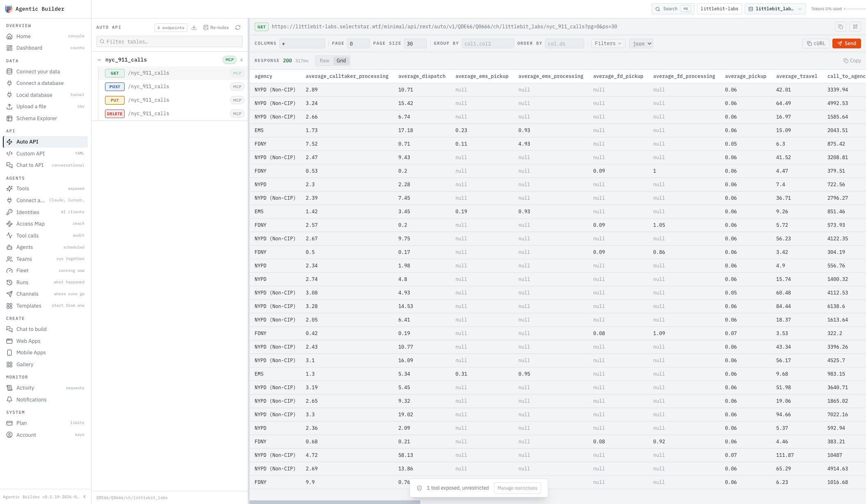Collapse the sidebar with the chevron
The height and width of the screenshot is (504, 866).
point(84,497)
